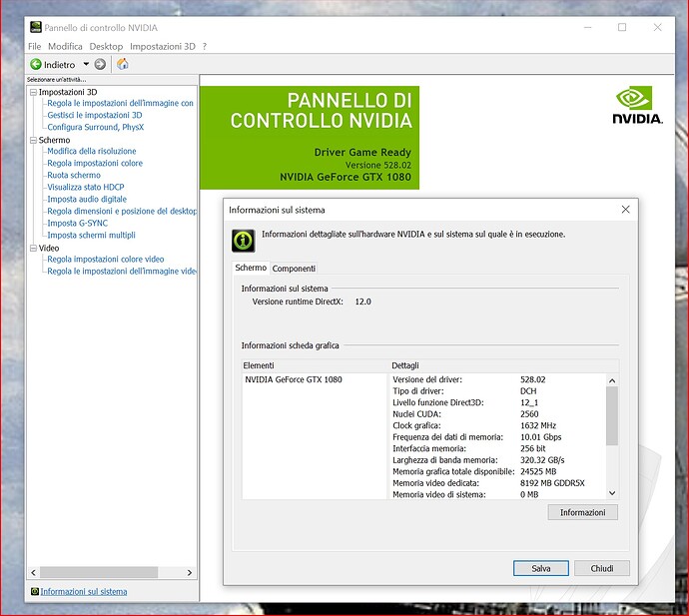
Task: Open Gestisci le impostazioni 3D
Action: pyautogui.click(x=95, y=115)
